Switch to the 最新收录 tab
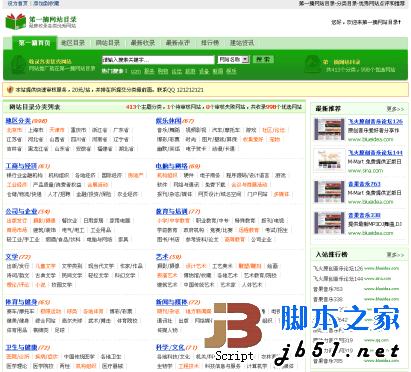 (x=143, y=43)
